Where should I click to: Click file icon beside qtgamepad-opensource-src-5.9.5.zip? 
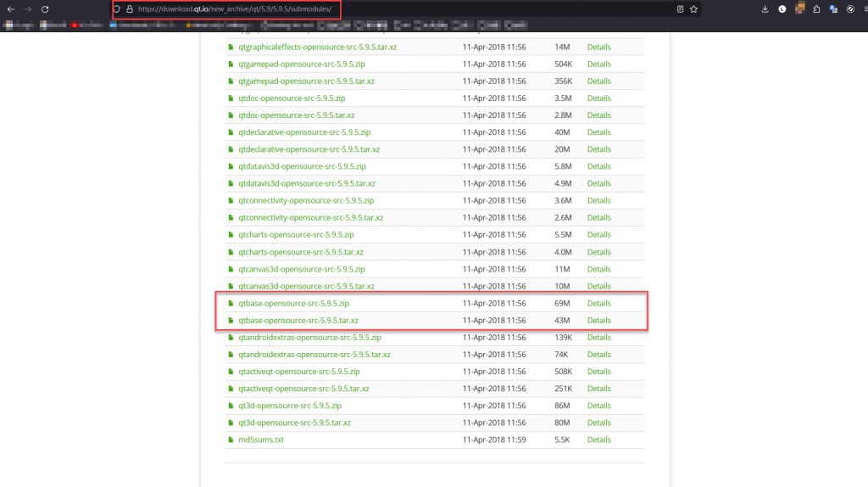[231, 64]
